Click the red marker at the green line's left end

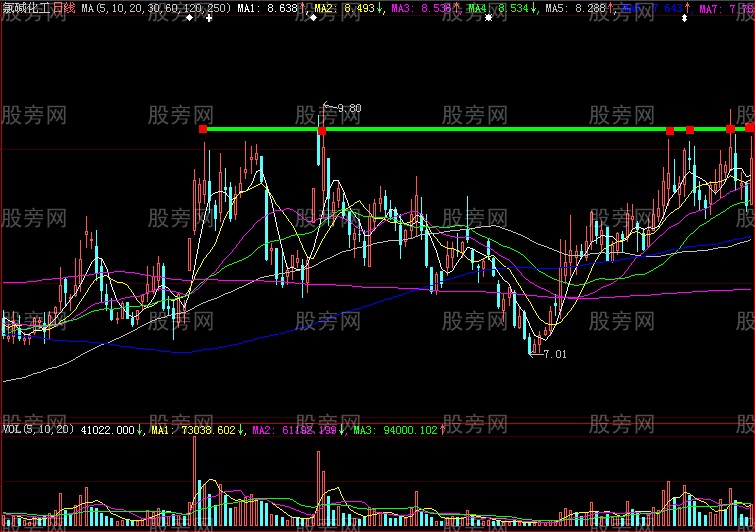[203, 129]
